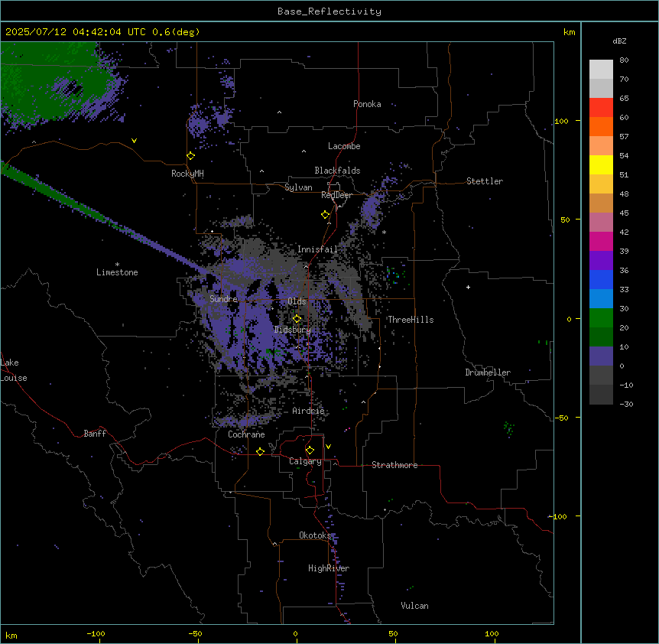The width and height of the screenshot is (659, 644).
Task: Click the yellow diamond marker near RockyMH
Action: 191,156
